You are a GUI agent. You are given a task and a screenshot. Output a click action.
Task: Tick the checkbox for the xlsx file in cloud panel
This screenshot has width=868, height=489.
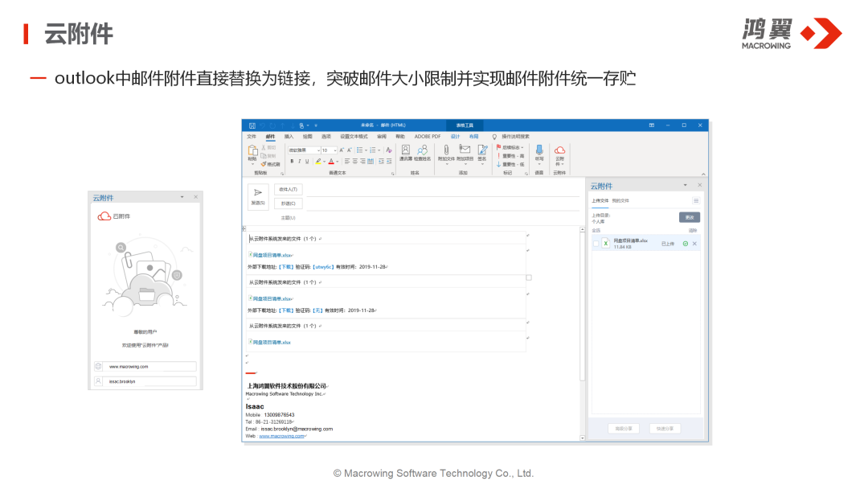[596, 244]
